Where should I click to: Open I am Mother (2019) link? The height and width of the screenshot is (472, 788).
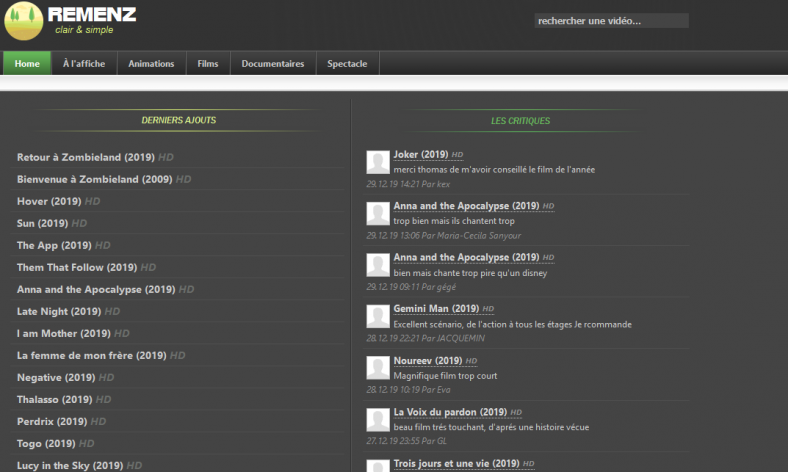[63, 333]
